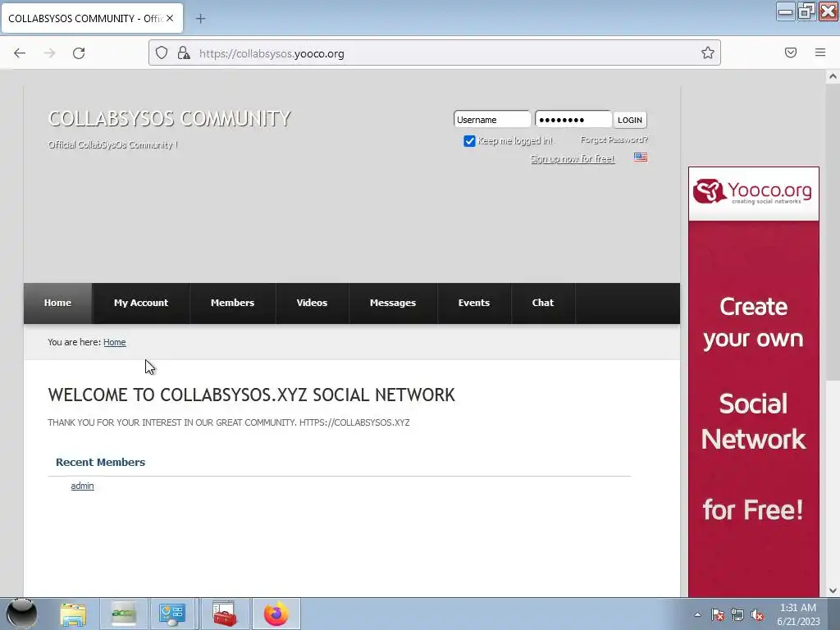840x630 pixels.
Task: Open the My Account menu item
Action: point(141,304)
